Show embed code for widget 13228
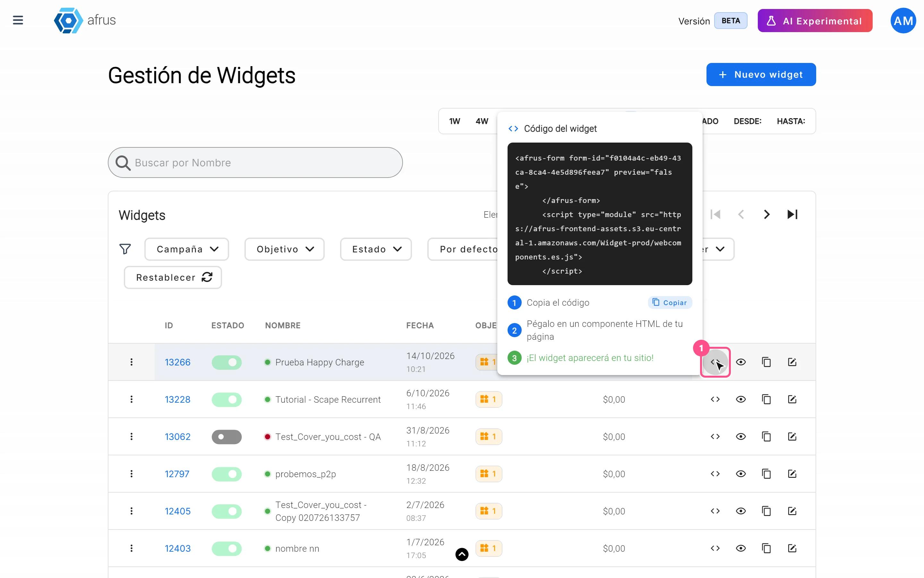Image resolution: width=924 pixels, height=578 pixels. 715,399
